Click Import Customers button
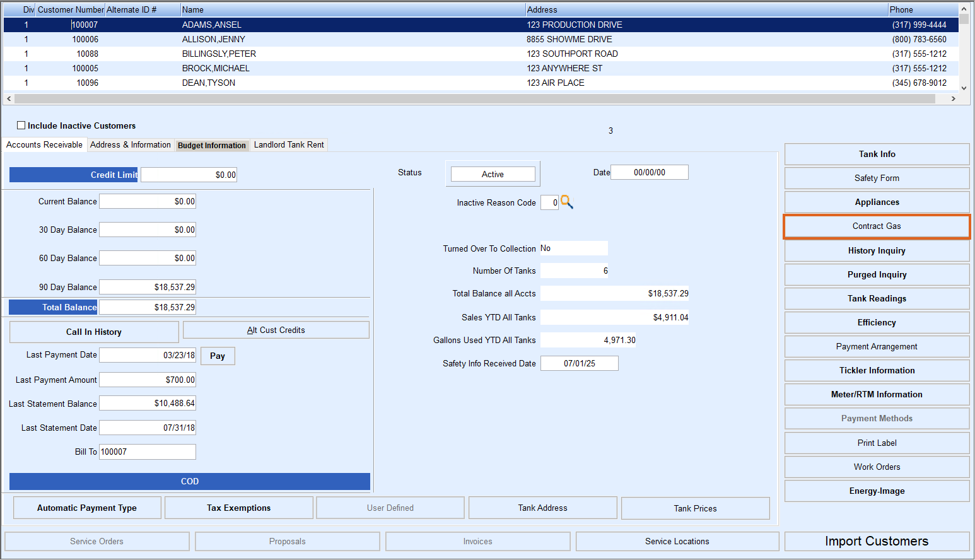The height and width of the screenshot is (560, 975). point(876,542)
